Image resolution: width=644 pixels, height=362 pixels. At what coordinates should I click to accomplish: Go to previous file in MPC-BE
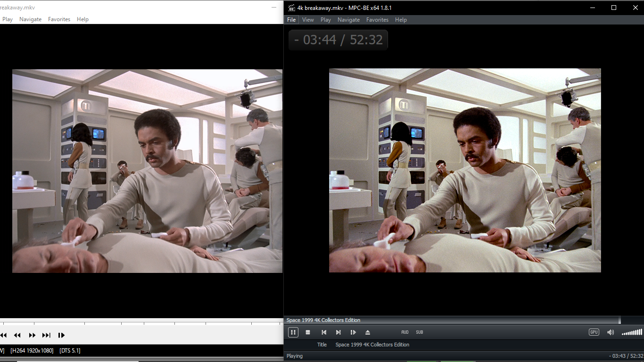[324, 332]
